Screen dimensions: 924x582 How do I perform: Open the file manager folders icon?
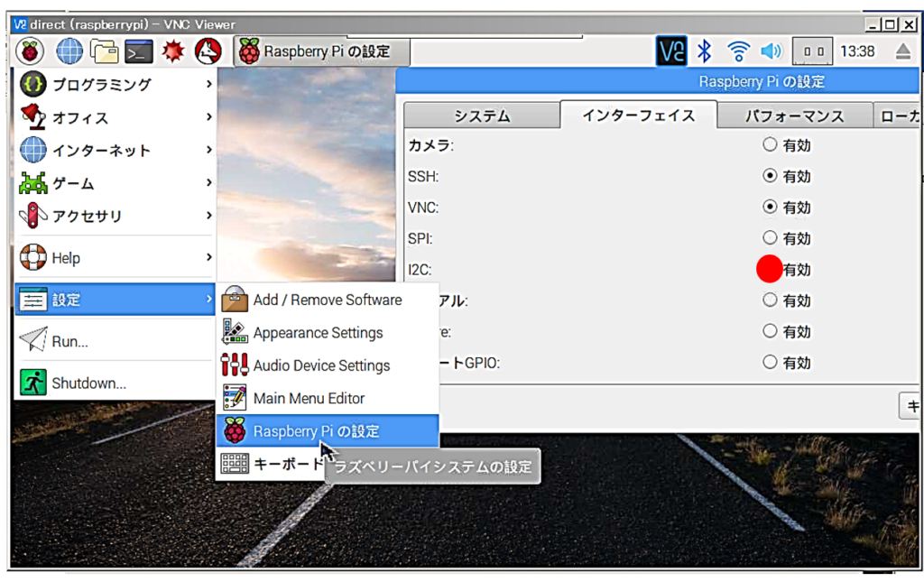(104, 51)
